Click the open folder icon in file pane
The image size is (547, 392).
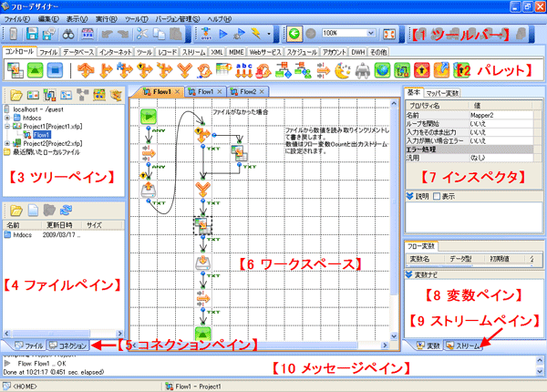[x=15, y=210]
